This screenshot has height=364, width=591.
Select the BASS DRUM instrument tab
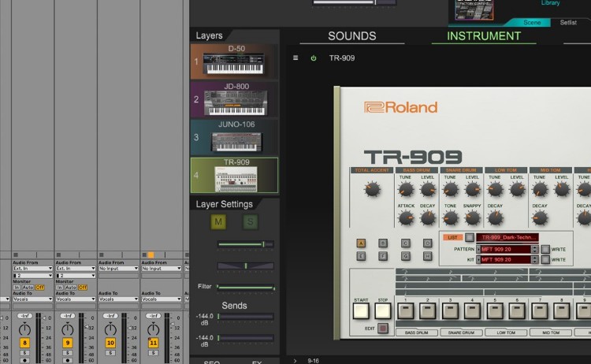point(417,332)
